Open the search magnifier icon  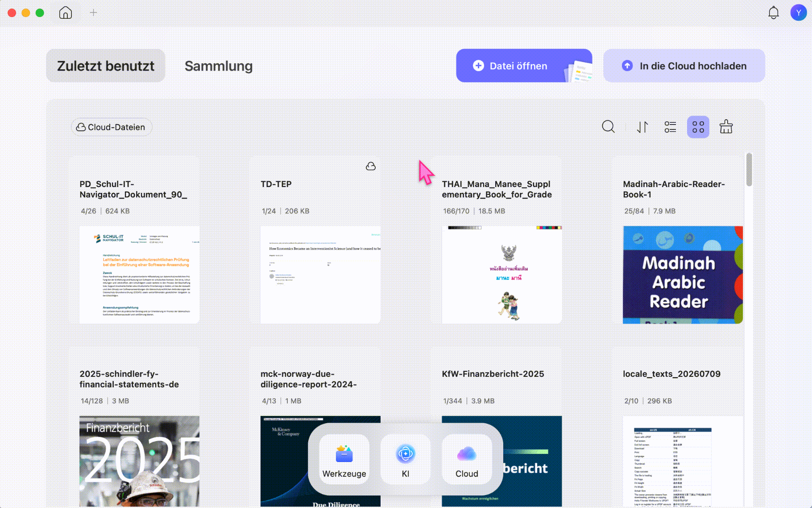tap(608, 127)
